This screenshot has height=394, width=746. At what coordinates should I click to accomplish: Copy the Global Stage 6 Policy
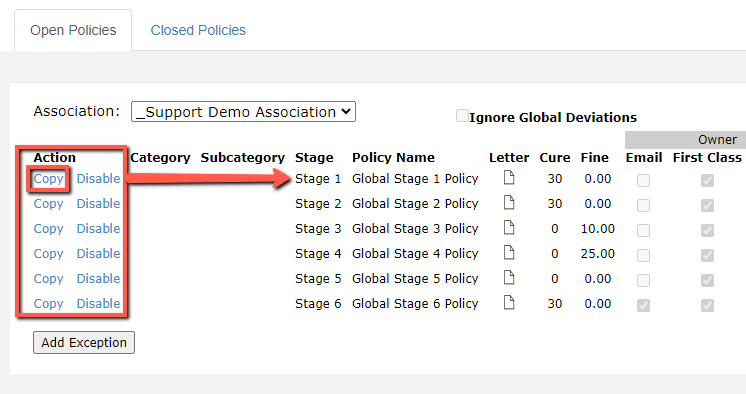point(49,304)
